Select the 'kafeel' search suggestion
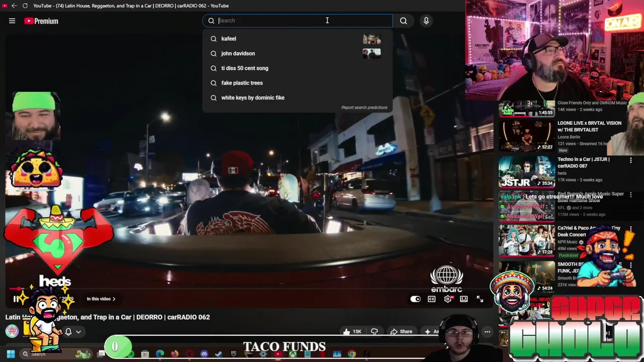The image size is (644, 362). point(228,39)
